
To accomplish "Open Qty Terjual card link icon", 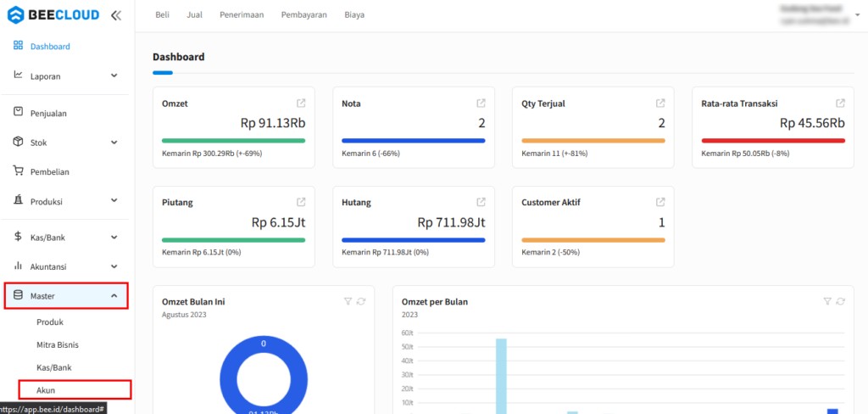I will click(x=660, y=103).
